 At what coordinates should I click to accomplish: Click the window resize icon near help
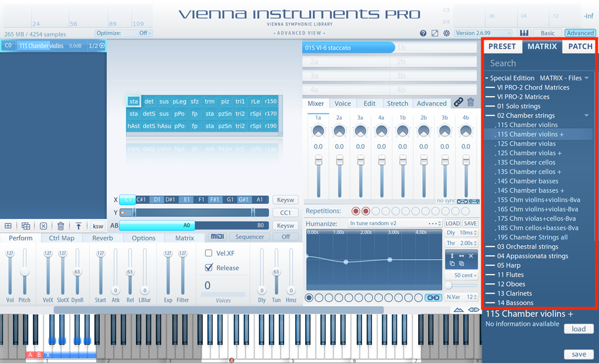[434, 33]
